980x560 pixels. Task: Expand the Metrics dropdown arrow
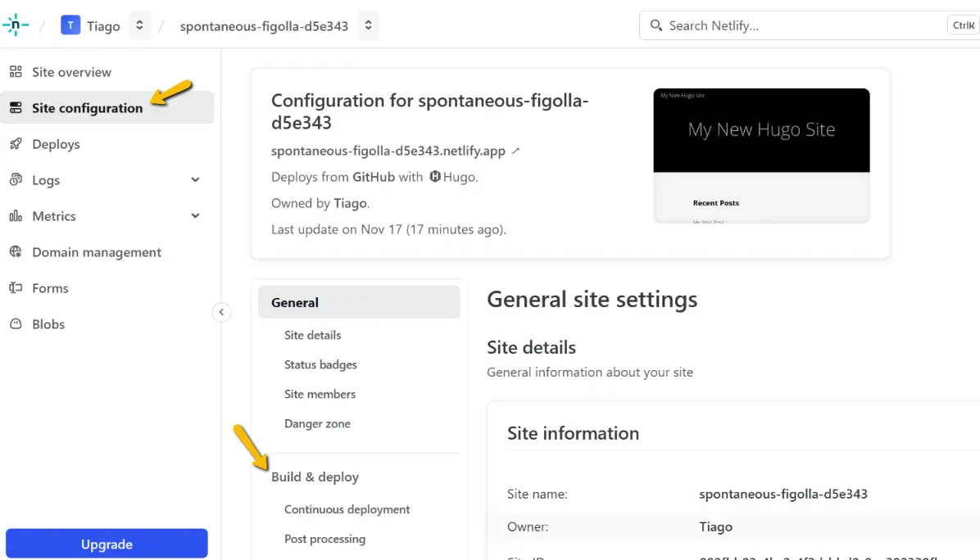[195, 216]
